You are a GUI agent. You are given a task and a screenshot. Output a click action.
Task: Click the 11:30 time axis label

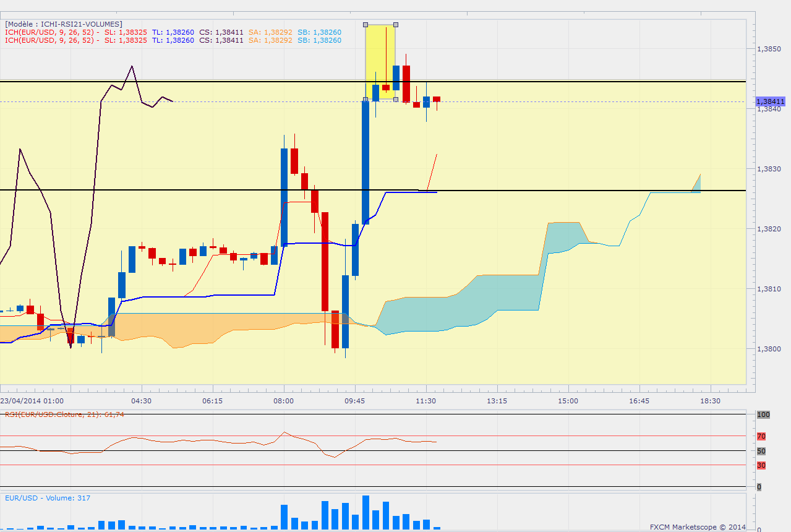pyautogui.click(x=426, y=401)
